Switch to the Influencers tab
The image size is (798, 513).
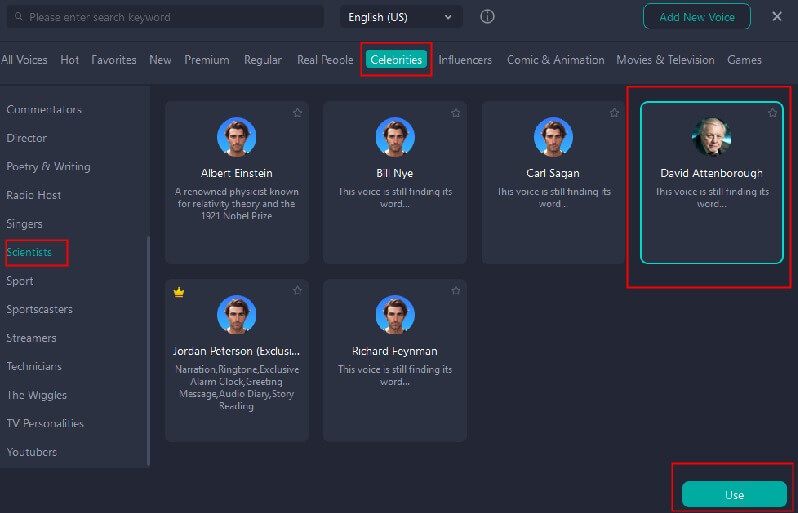(465, 60)
